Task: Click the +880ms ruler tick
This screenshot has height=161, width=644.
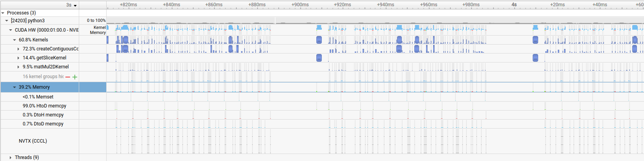Action: (257, 5)
